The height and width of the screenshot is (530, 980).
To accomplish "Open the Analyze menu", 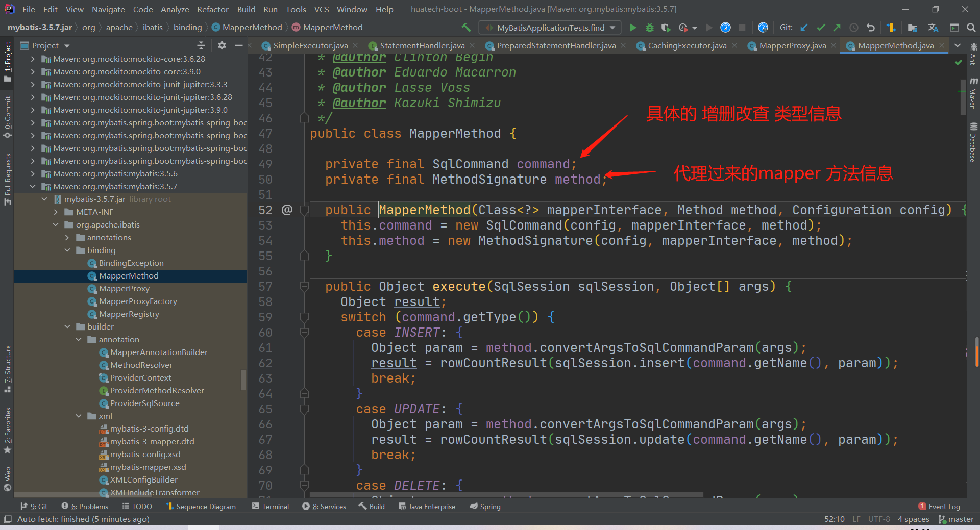I will point(175,9).
